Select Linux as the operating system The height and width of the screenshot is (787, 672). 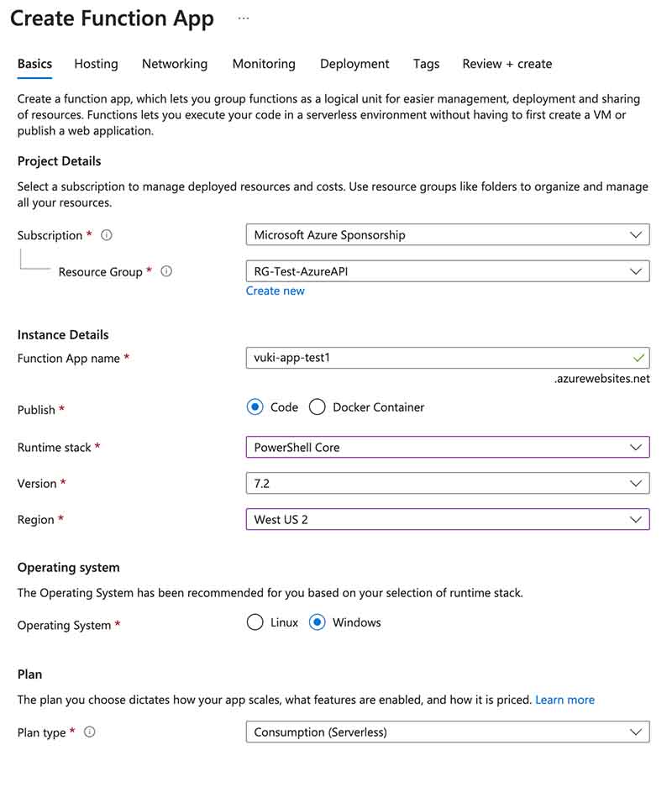click(x=255, y=622)
